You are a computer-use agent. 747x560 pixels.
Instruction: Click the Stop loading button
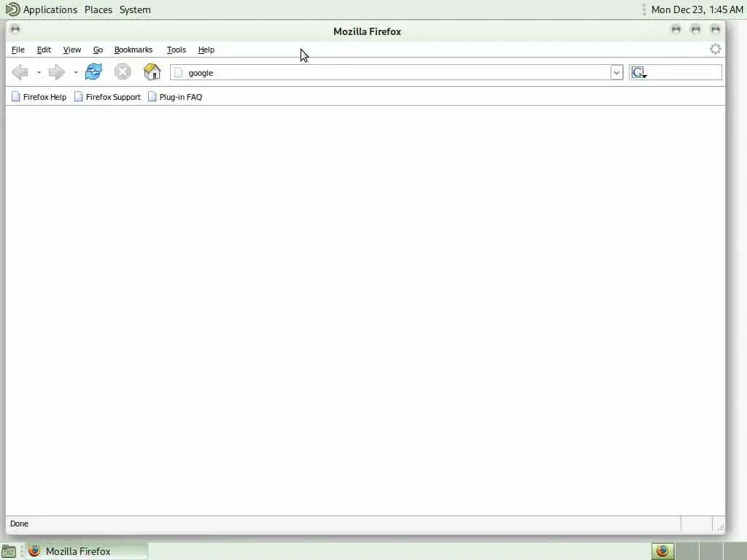(123, 72)
